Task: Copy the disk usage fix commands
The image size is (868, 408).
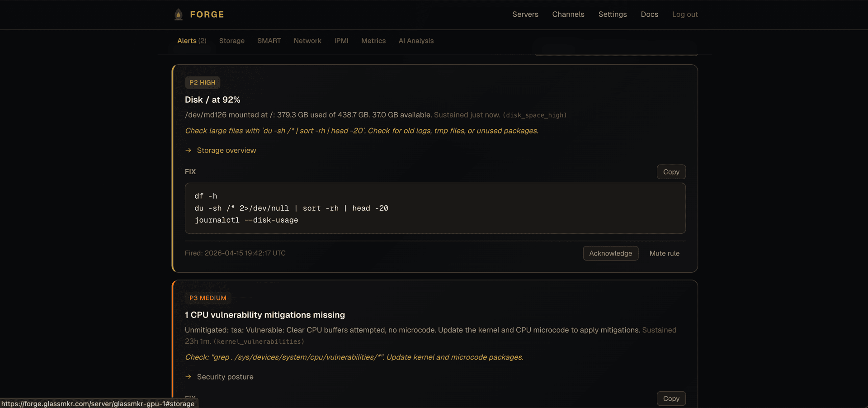Action: coord(671,172)
